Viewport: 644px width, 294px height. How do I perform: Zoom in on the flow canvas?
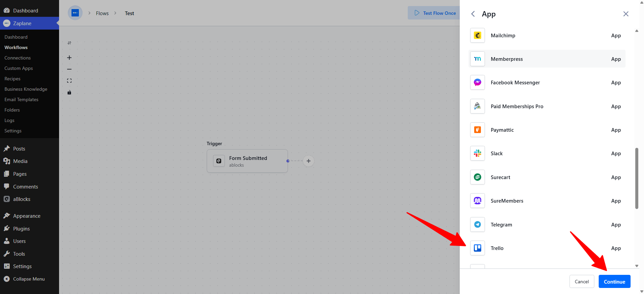click(x=69, y=58)
